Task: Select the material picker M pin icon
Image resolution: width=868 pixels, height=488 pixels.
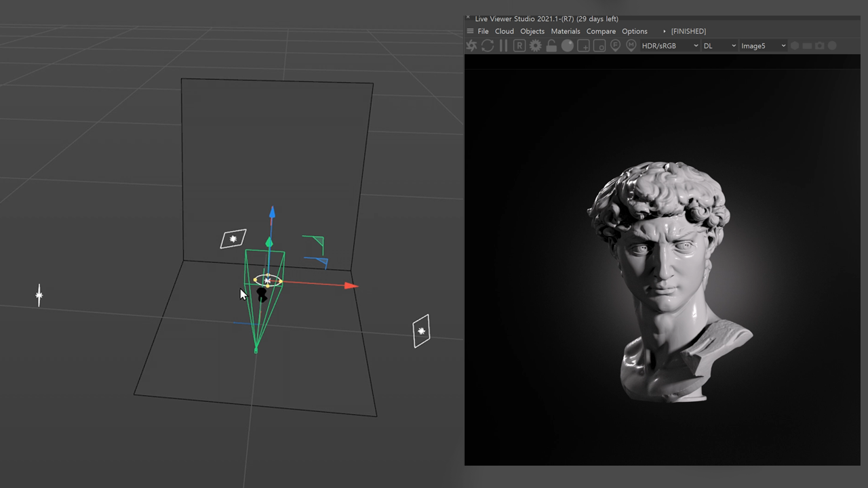Action: tap(631, 45)
